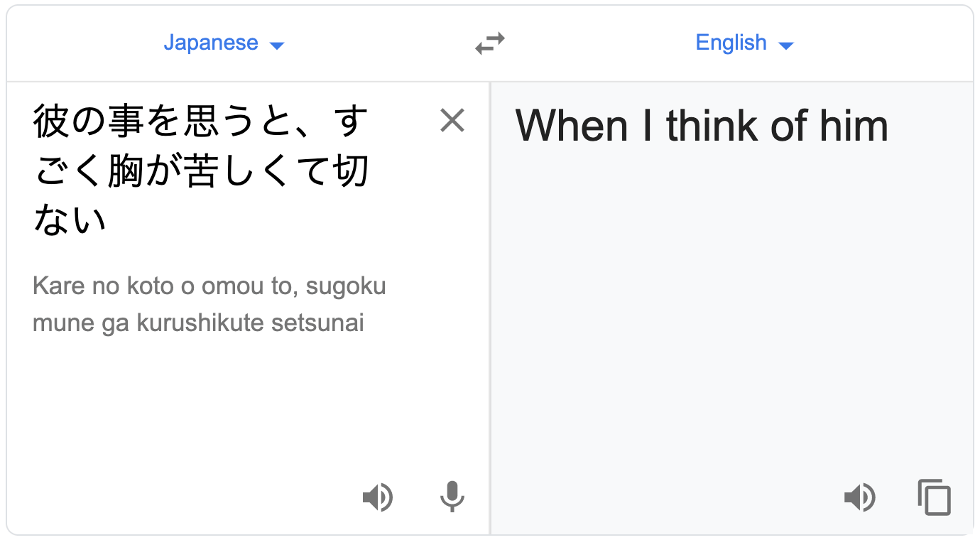Click the romanized line starting with Kare
The height and width of the screenshot is (540, 980).
209,286
